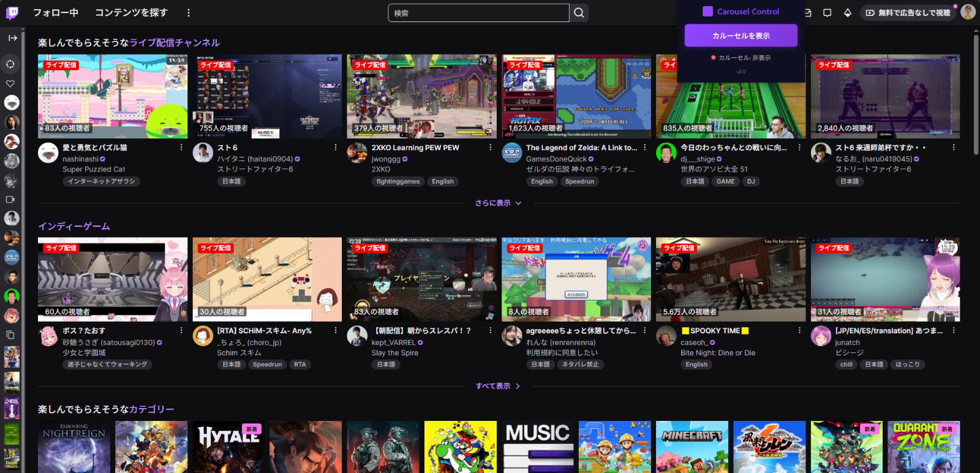Open the Minecraft category cover
This screenshot has height=473, width=980.
tap(692, 447)
